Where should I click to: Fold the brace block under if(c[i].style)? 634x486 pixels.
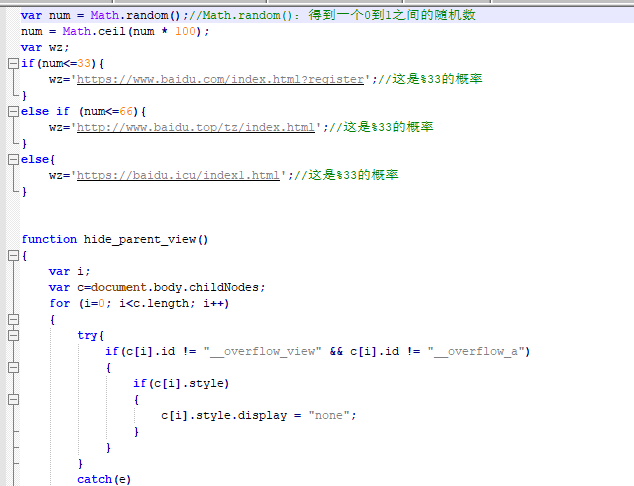point(13,400)
